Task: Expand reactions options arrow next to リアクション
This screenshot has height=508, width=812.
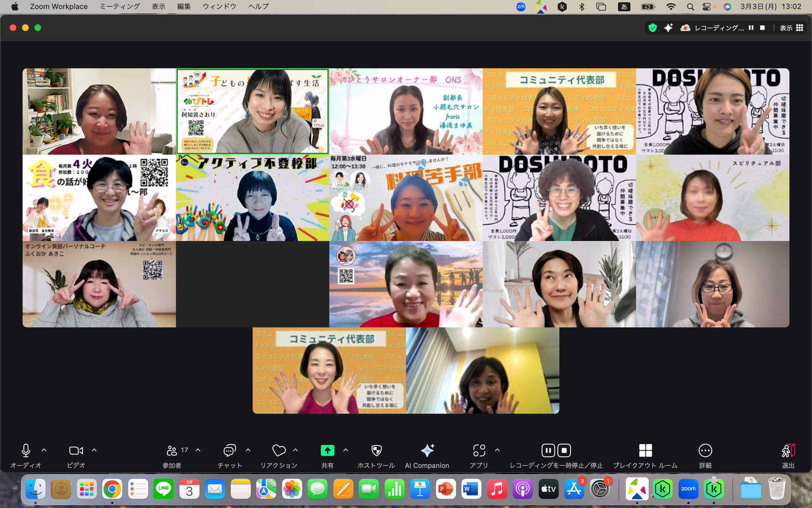Action: [296, 450]
